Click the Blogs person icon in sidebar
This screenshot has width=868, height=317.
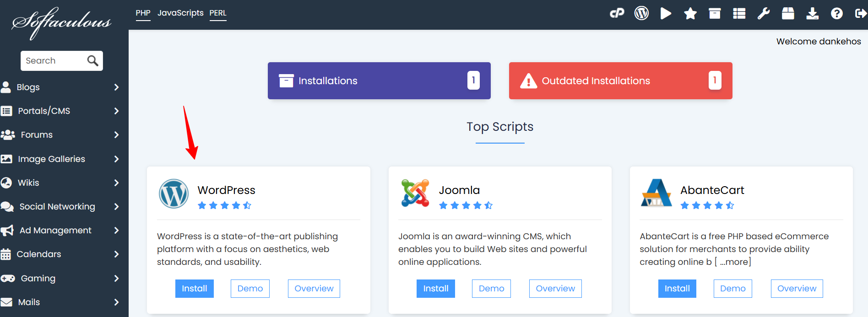[6, 87]
